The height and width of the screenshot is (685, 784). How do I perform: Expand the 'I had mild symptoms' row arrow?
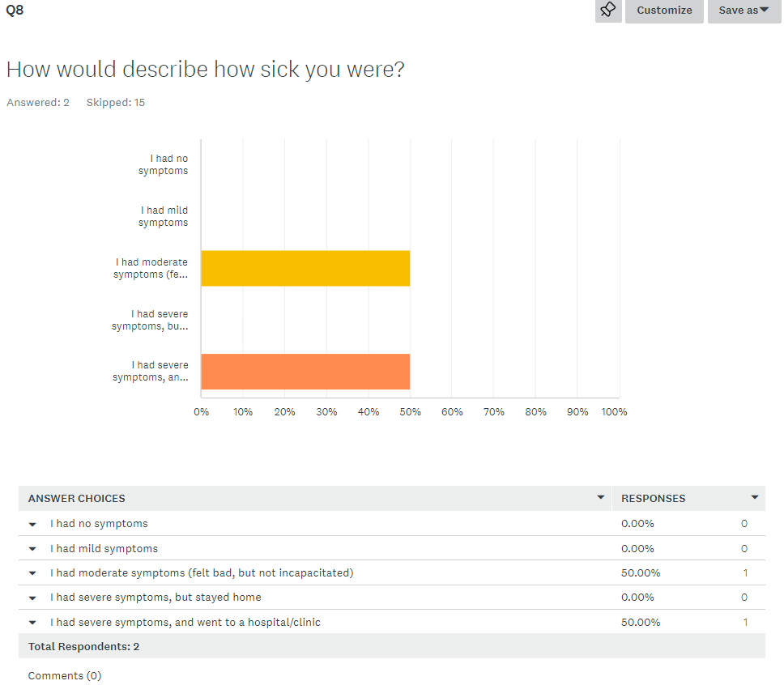[x=33, y=549]
